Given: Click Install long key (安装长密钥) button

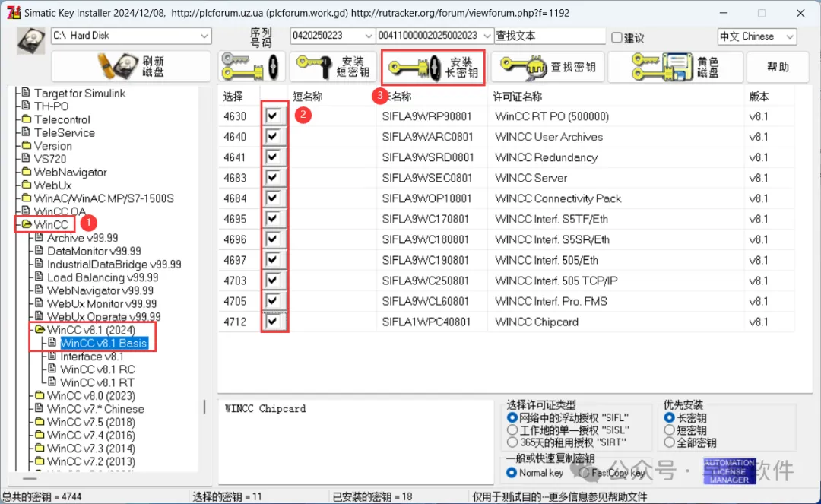Looking at the screenshot, I should [433, 67].
